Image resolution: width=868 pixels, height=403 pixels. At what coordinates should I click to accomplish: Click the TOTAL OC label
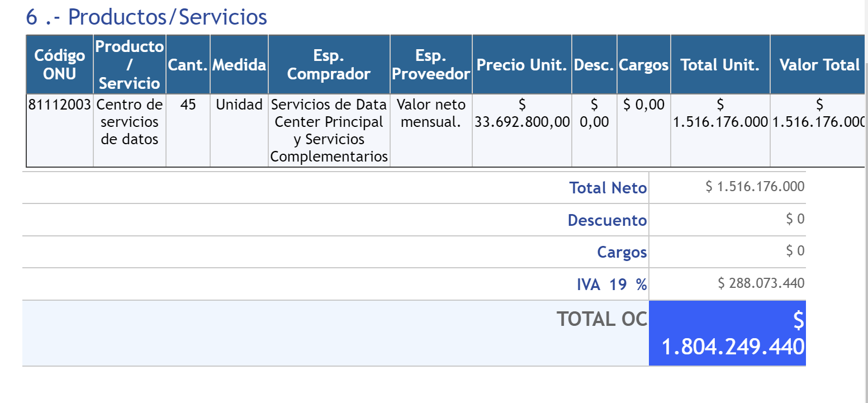click(x=601, y=319)
